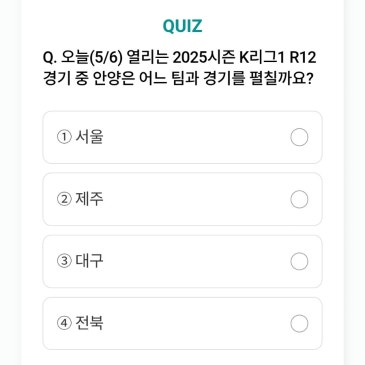Image resolution: width=365 pixels, height=365 pixels.
Task: Click the circled number ④ icon
Action: point(64,323)
